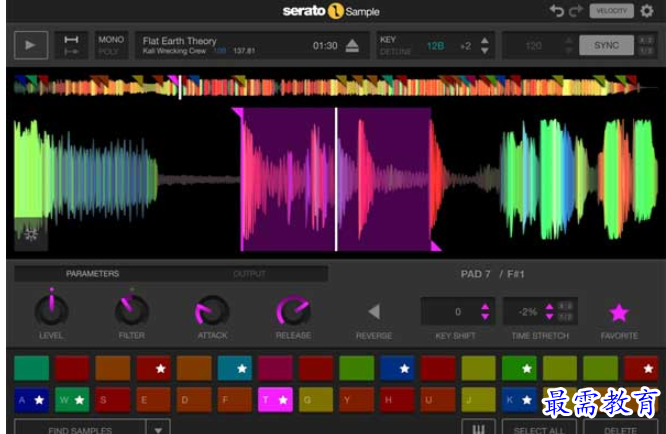Image resolution: width=666 pixels, height=434 pixels.
Task: Select the magenta cue end marker
Action: tap(436, 246)
